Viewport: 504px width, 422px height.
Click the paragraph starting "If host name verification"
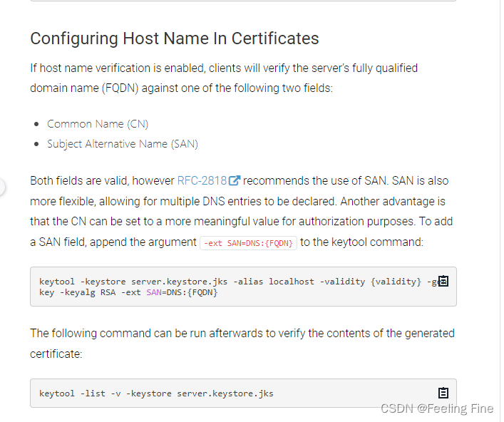coord(225,78)
